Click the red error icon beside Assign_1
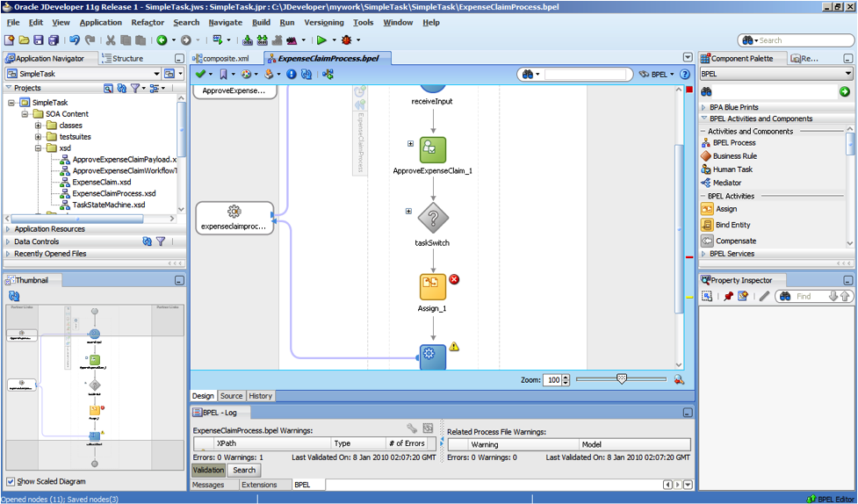Viewport: 858px width, 504px height. coord(454,279)
